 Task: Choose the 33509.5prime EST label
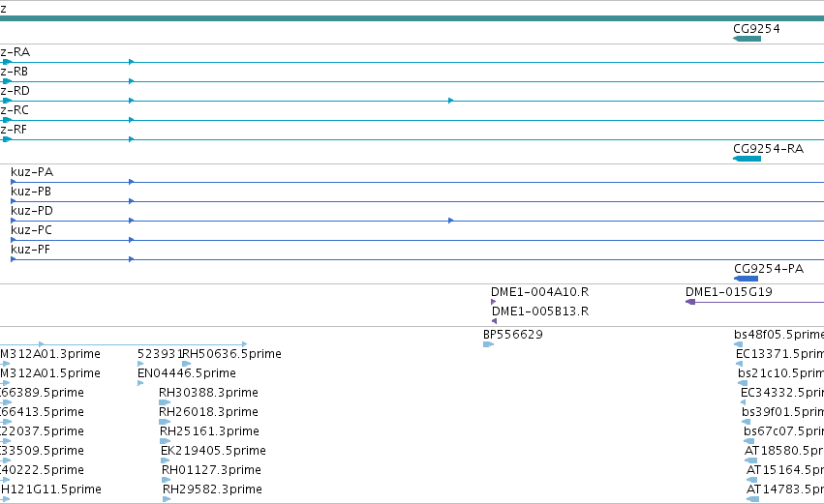coord(42,451)
